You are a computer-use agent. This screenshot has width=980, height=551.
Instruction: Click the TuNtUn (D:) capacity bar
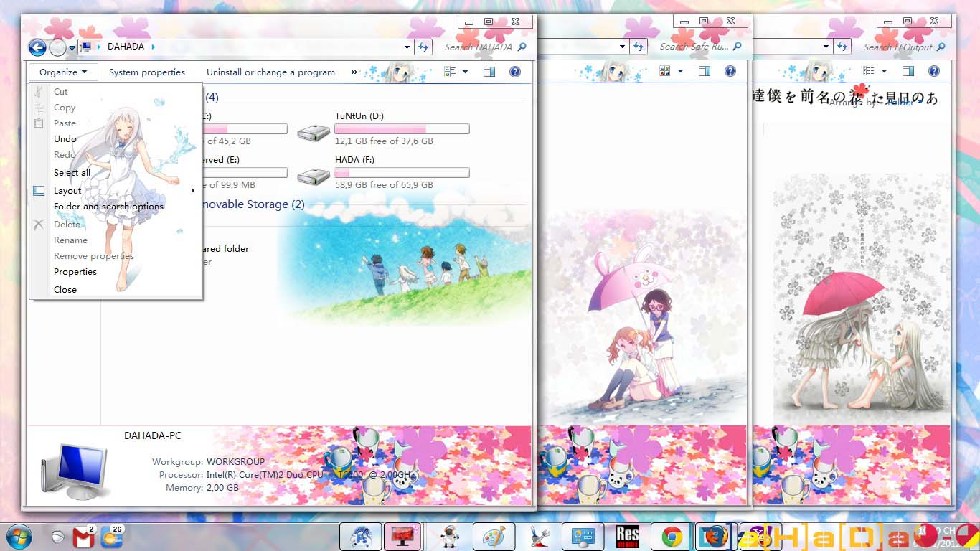[x=402, y=129]
